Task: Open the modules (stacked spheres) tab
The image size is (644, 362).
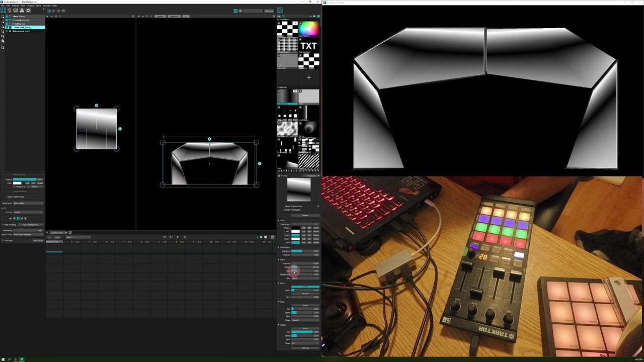Action: [22, 10]
